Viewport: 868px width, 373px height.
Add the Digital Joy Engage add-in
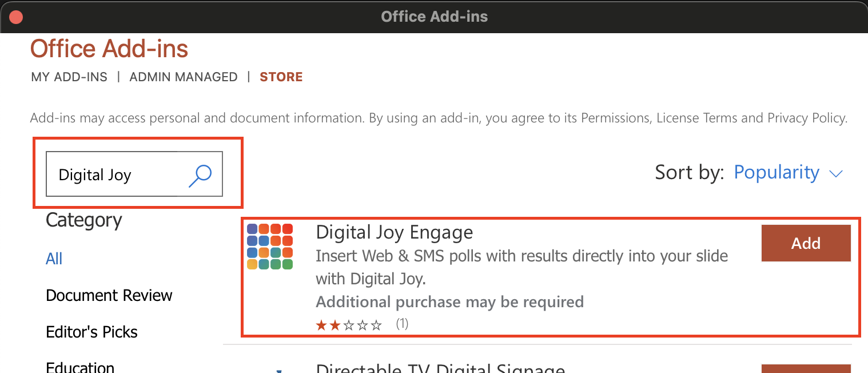(806, 243)
